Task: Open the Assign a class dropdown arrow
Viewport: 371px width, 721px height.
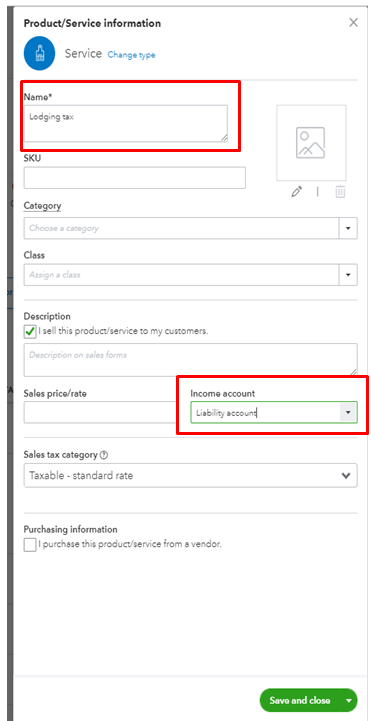Action: click(x=348, y=275)
